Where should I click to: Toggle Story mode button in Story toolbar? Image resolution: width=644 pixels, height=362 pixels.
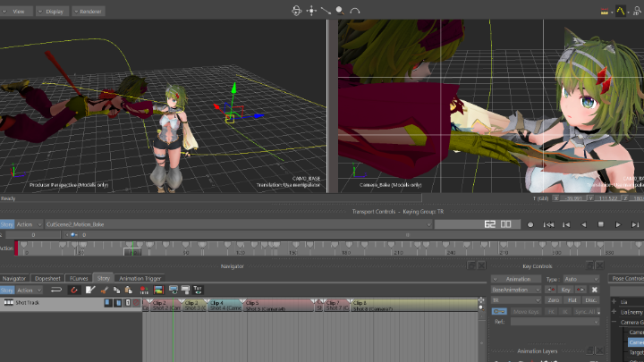(x=7, y=290)
